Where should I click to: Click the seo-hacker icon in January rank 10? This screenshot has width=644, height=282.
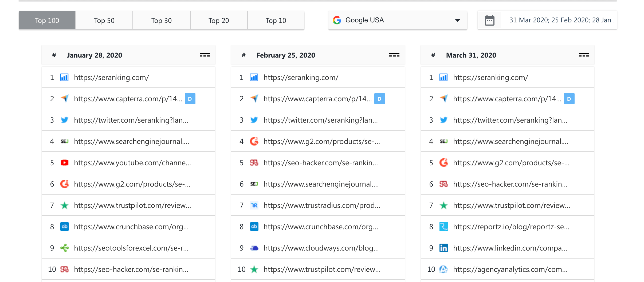pos(65,269)
